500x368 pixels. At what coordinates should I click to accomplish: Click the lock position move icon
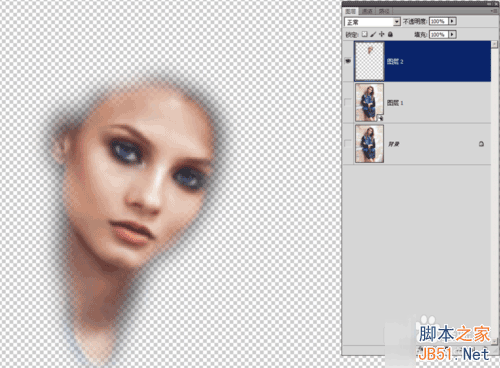click(x=382, y=34)
